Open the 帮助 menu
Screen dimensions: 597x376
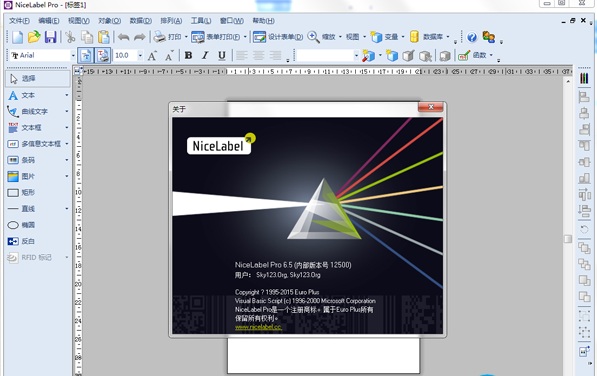[x=263, y=21]
